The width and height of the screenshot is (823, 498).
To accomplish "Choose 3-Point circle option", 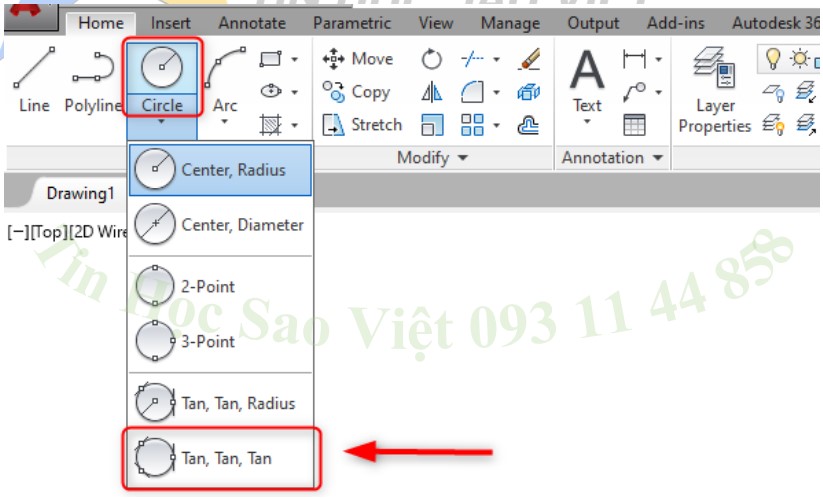I will (220, 342).
